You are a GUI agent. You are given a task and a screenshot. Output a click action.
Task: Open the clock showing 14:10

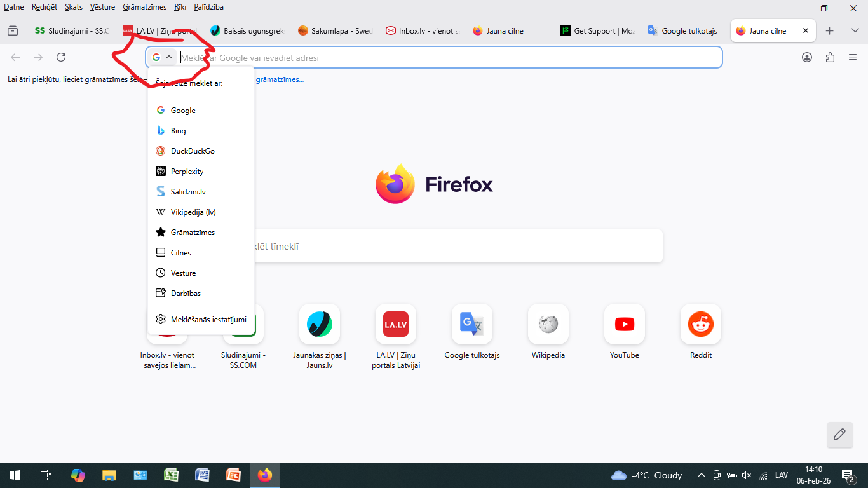click(x=814, y=475)
